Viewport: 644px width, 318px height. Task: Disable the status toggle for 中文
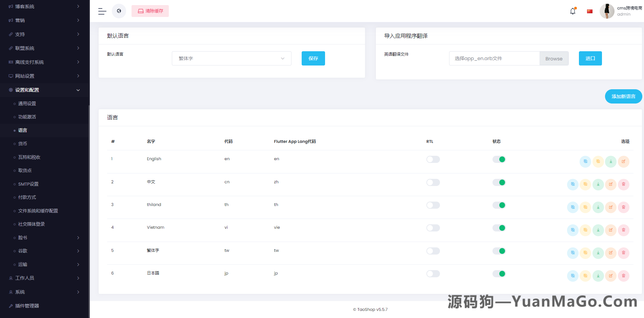499,182
